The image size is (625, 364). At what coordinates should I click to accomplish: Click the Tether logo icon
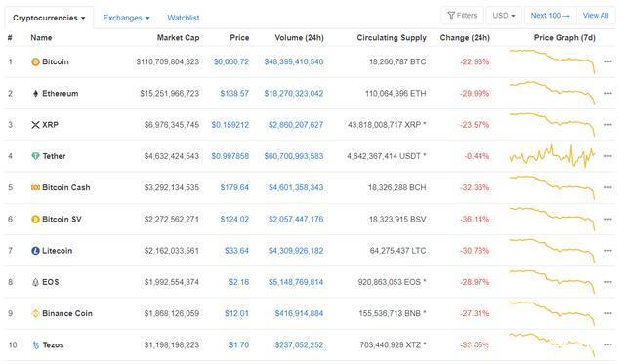click(35, 156)
